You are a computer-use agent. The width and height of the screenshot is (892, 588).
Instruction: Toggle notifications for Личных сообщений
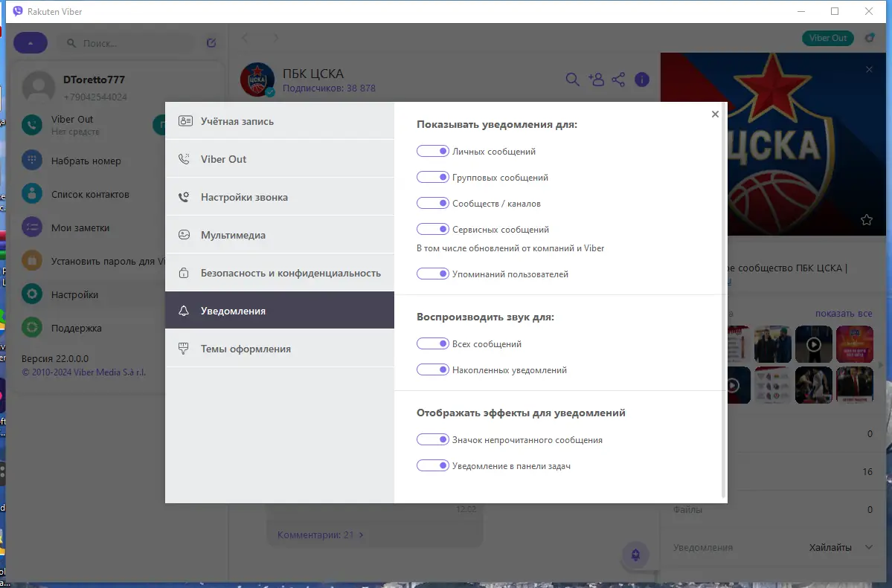432,151
